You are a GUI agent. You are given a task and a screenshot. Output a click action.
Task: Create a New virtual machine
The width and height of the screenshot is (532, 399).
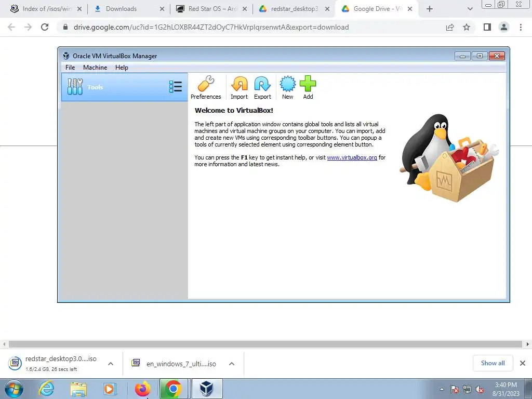click(287, 87)
